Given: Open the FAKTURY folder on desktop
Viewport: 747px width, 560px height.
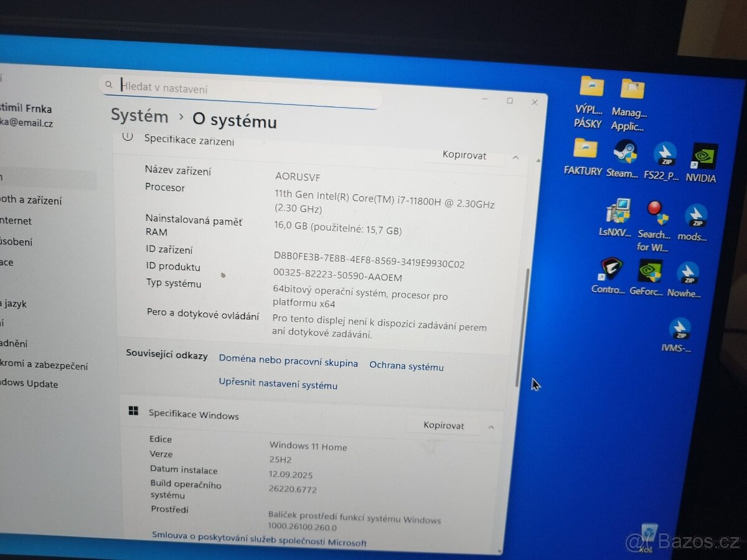Looking at the screenshot, I should pos(583,157).
